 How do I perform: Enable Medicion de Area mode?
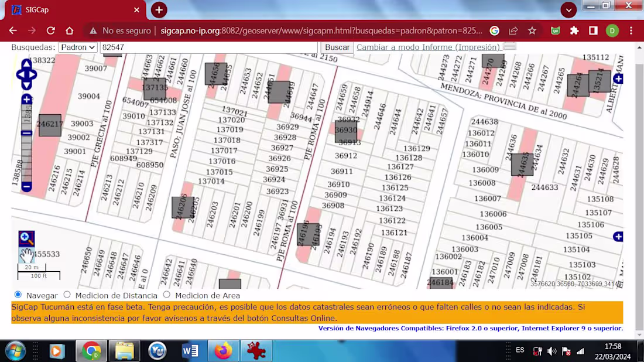[x=167, y=295]
